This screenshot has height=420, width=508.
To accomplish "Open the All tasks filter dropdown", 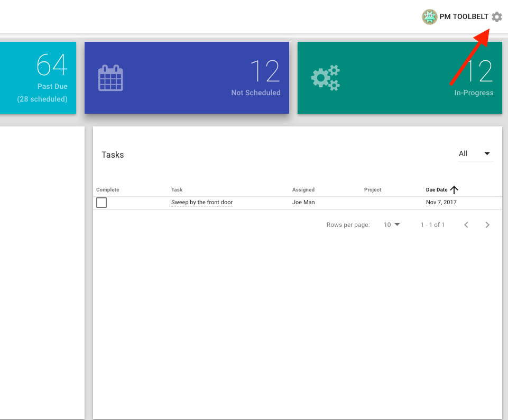I will coord(475,153).
